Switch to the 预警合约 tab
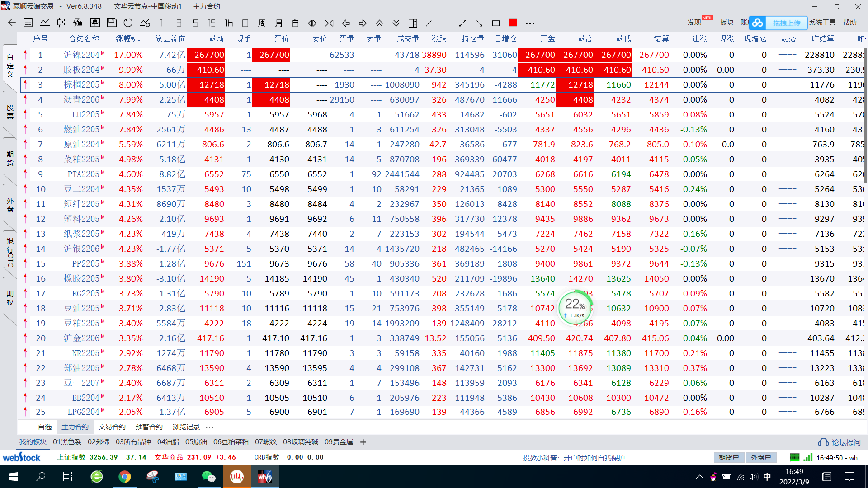 [149, 427]
